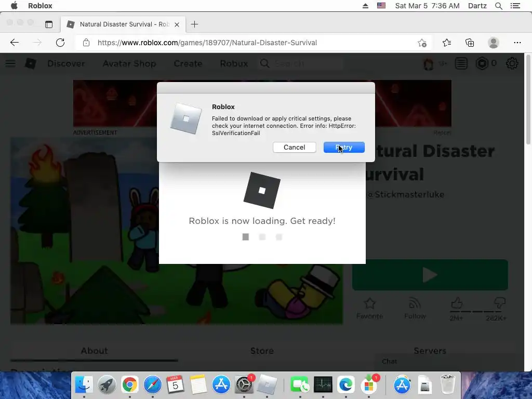532x399 pixels.
Task: Open the Trash in the Dock
Action: point(447,385)
